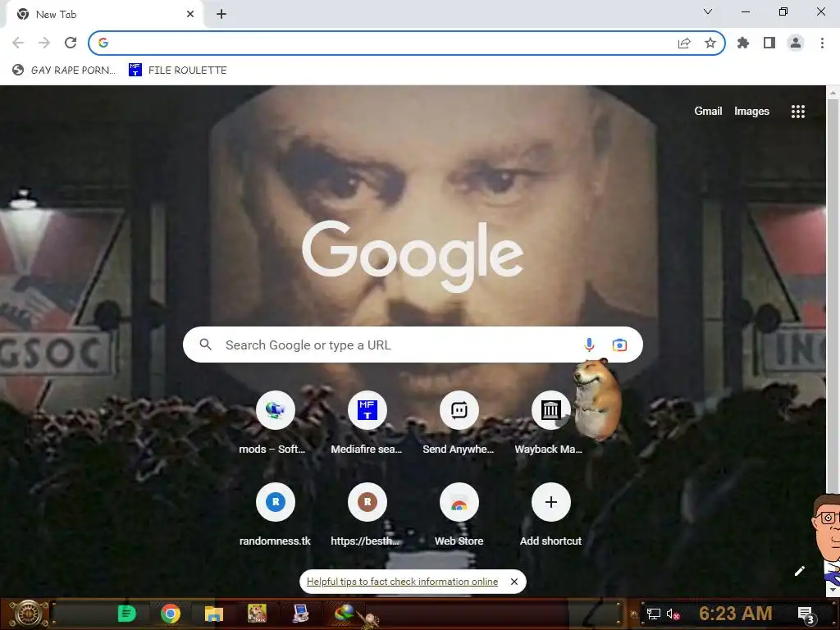Open the Google apps grid
This screenshot has height=630, width=840.
click(798, 112)
